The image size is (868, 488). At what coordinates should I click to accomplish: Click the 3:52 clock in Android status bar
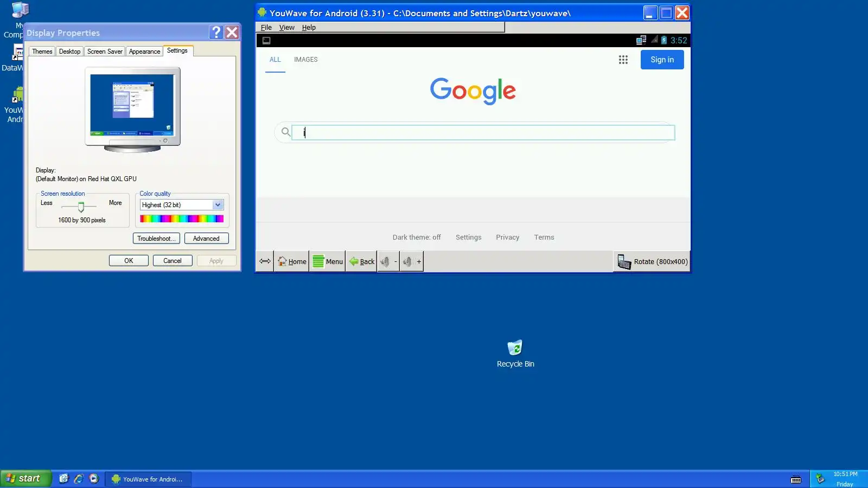679,40
